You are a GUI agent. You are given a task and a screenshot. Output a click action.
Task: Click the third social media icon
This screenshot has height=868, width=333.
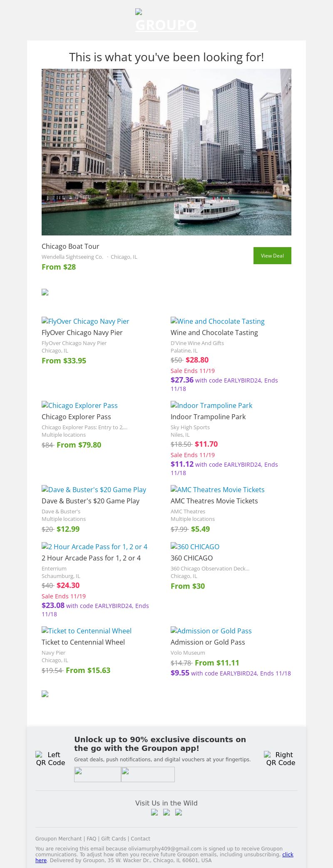(x=179, y=812)
